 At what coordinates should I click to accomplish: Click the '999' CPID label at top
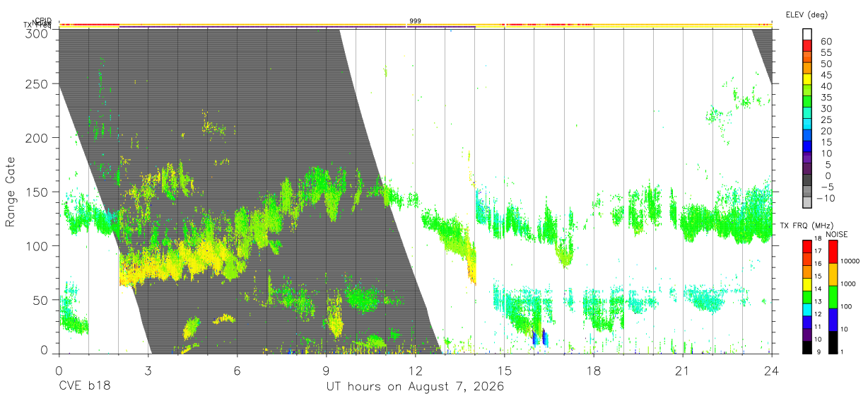415,22
